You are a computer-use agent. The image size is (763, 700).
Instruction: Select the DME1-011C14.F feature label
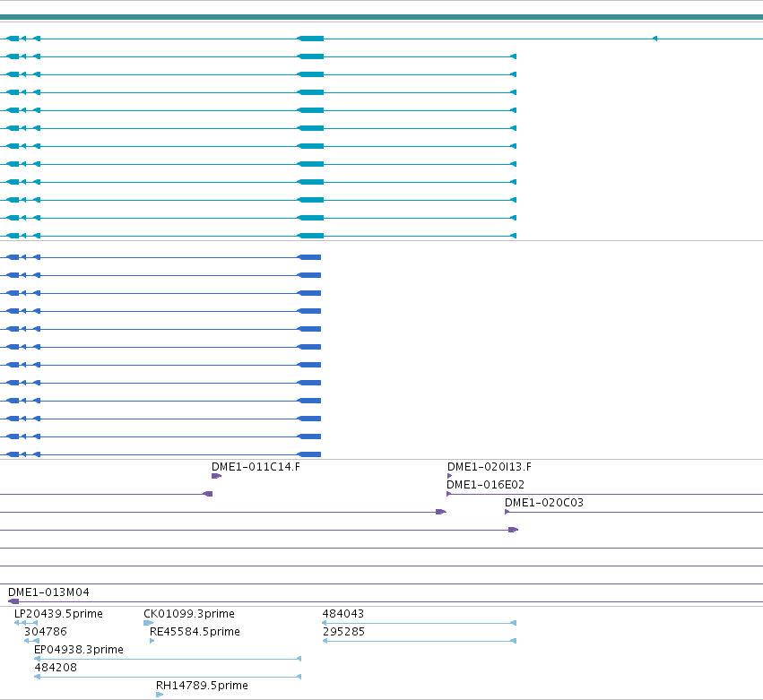(256, 466)
